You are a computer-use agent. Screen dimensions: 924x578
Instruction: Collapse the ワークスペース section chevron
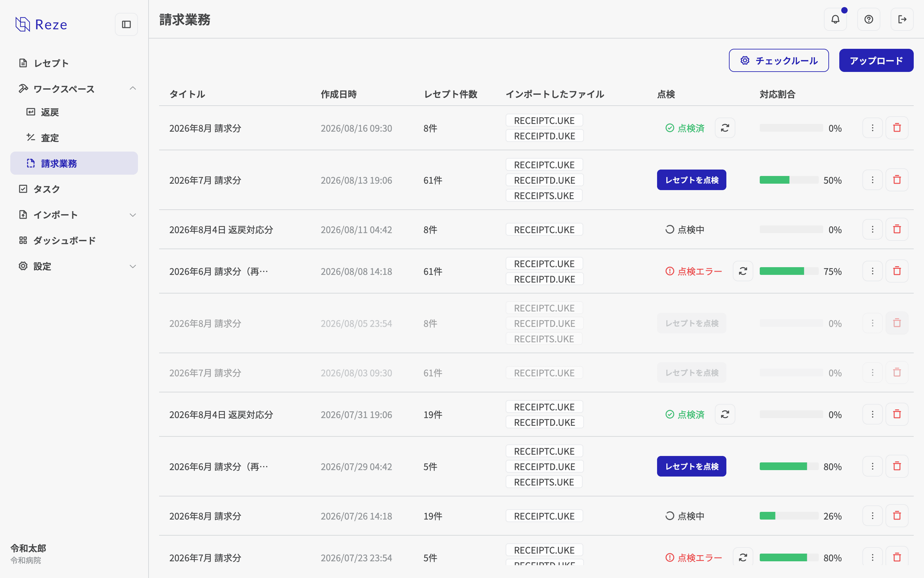[133, 89]
